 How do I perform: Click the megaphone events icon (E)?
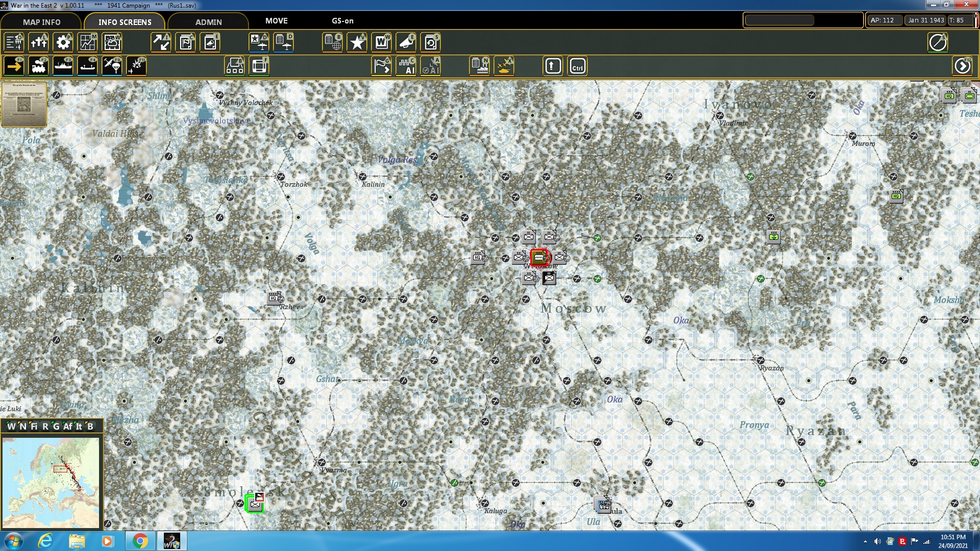[406, 42]
